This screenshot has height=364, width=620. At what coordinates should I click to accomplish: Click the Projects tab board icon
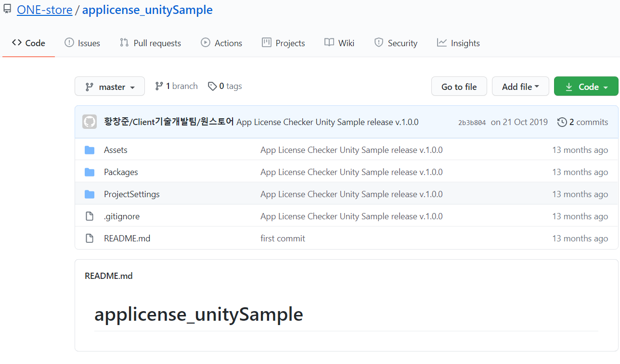[x=267, y=42]
